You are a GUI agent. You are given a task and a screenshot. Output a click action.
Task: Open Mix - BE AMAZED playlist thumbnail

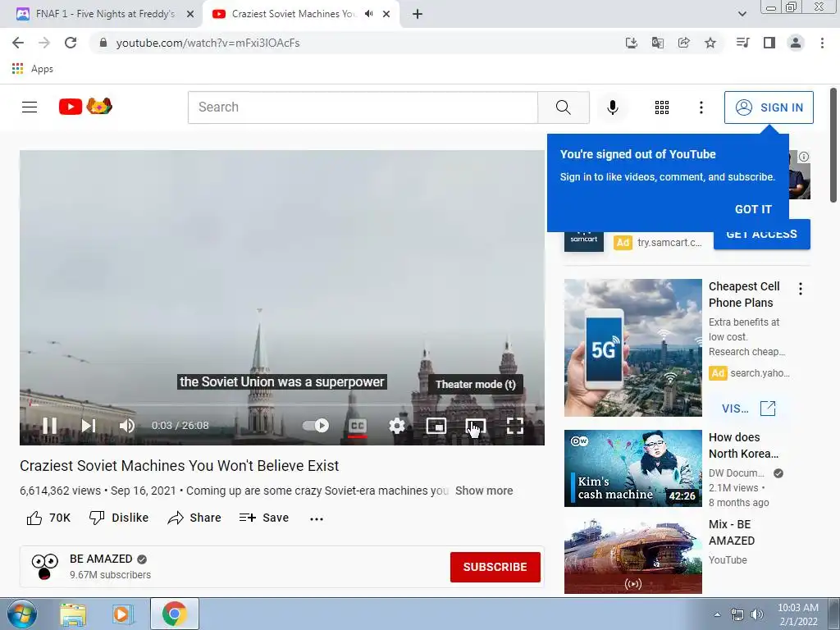point(632,555)
